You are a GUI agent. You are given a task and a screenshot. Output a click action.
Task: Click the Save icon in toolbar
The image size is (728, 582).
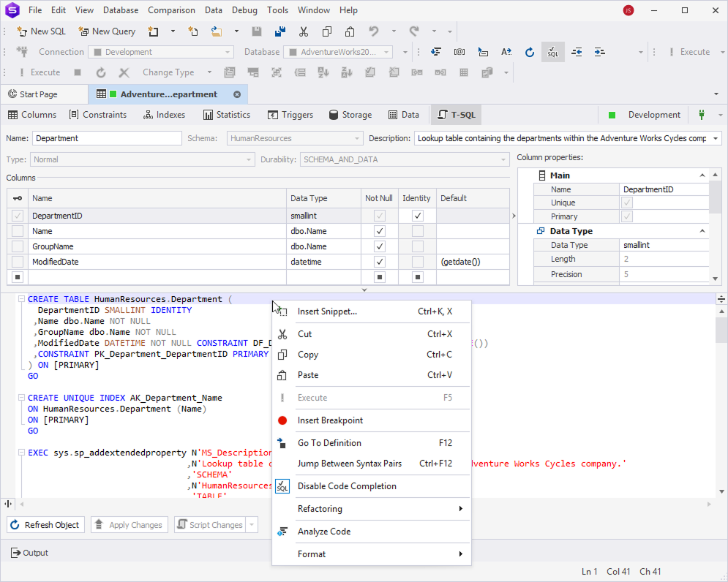256,31
